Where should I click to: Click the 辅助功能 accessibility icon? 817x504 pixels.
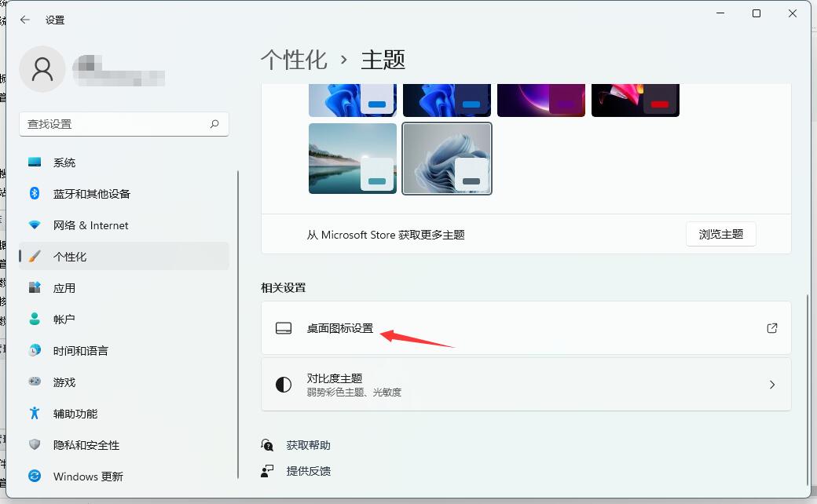click(35, 413)
